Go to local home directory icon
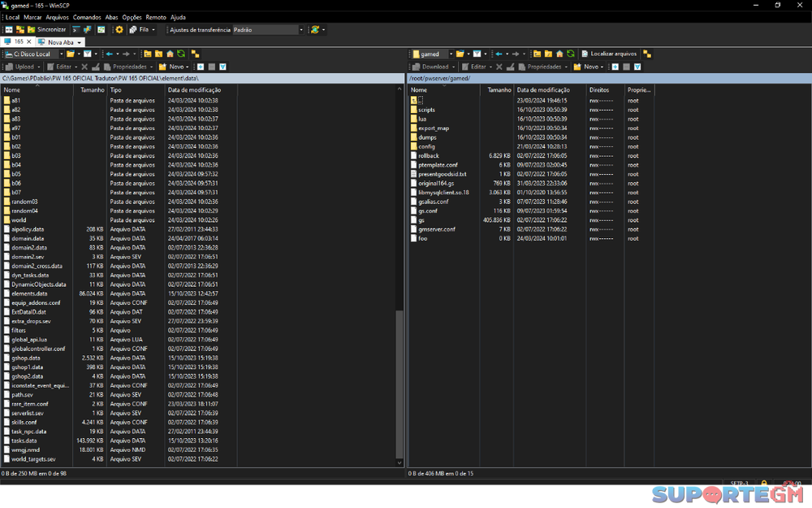 (x=170, y=54)
